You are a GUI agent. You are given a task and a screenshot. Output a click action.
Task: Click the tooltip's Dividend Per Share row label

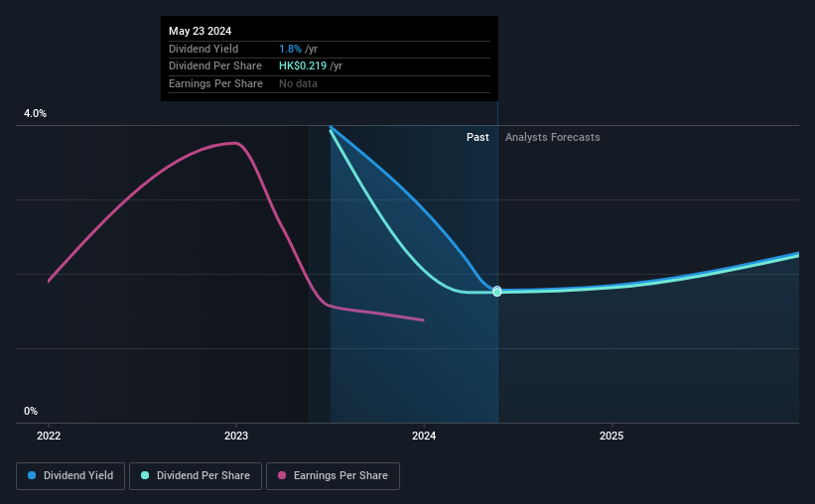click(x=215, y=66)
